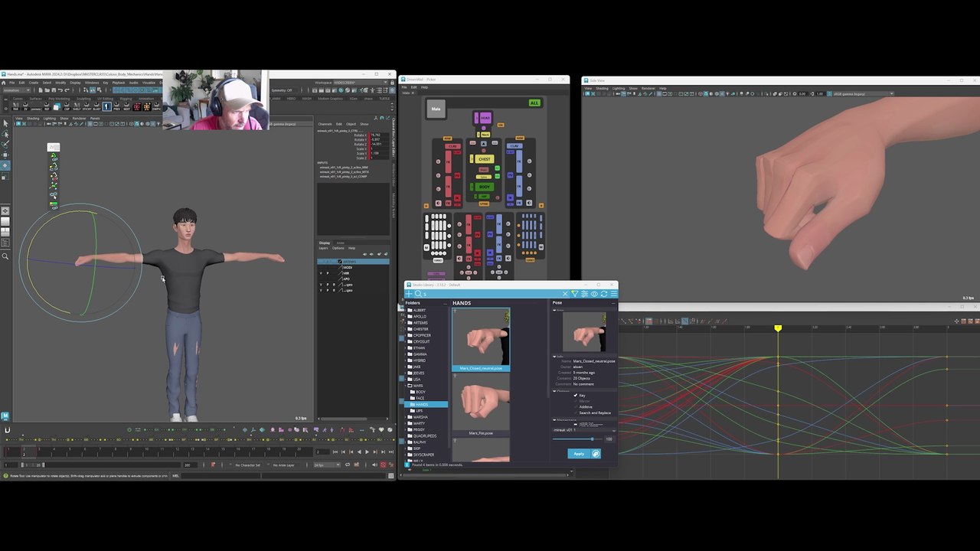
Task: Open the hamburger menu in Studio Library
Action: [612, 294]
